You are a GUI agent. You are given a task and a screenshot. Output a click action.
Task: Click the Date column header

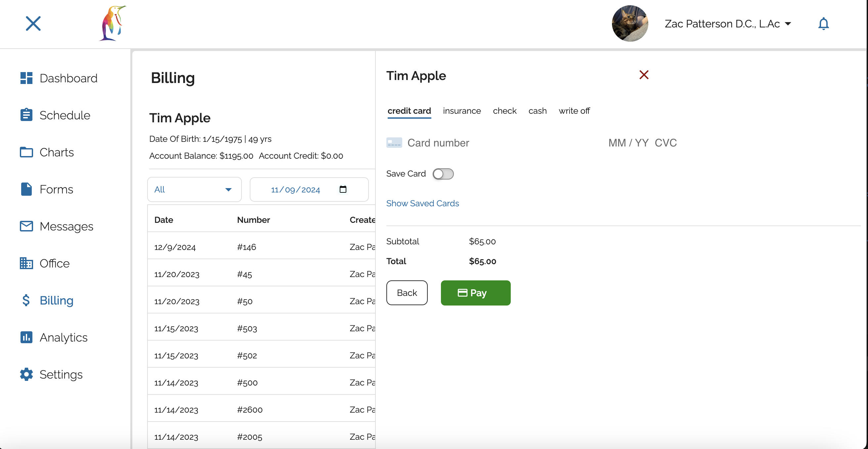point(164,220)
